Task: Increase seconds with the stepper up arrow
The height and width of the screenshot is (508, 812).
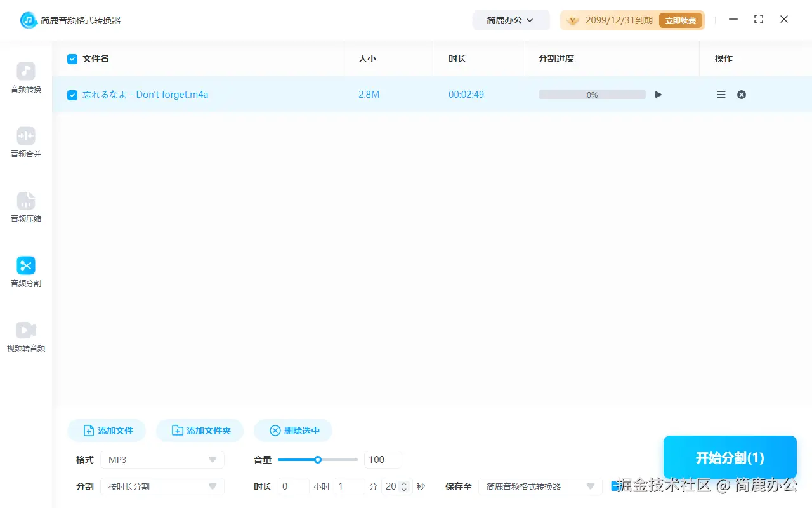Action: tap(403, 483)
